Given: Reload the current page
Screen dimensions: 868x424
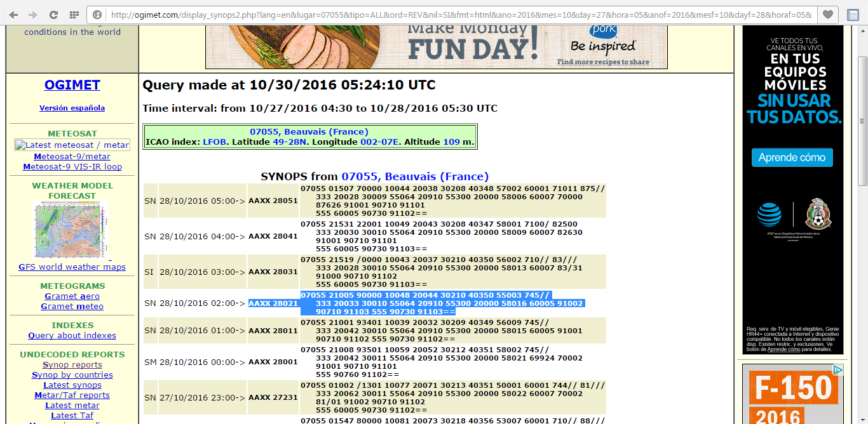Looking at the screenshot, I should 53,14.
